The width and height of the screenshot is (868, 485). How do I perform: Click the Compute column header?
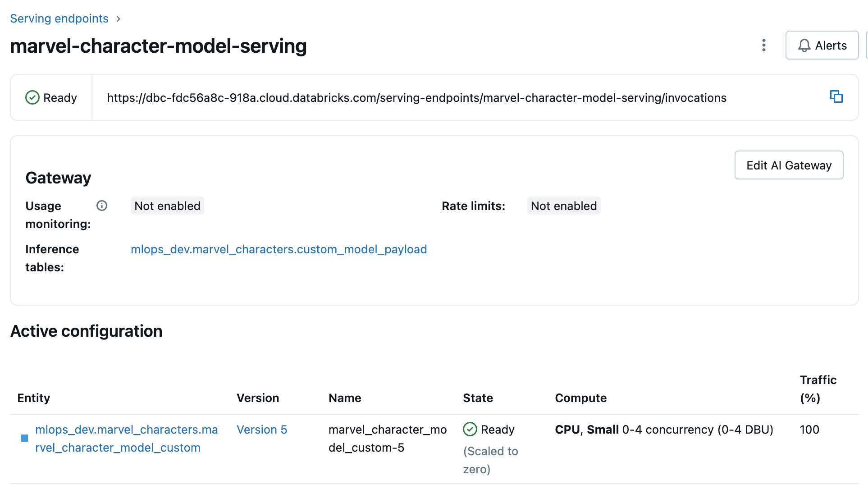(x=580, y=398)
